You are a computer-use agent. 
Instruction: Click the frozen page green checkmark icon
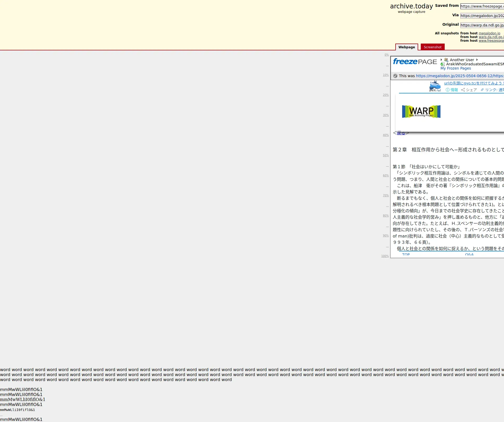tap(443, 64)
